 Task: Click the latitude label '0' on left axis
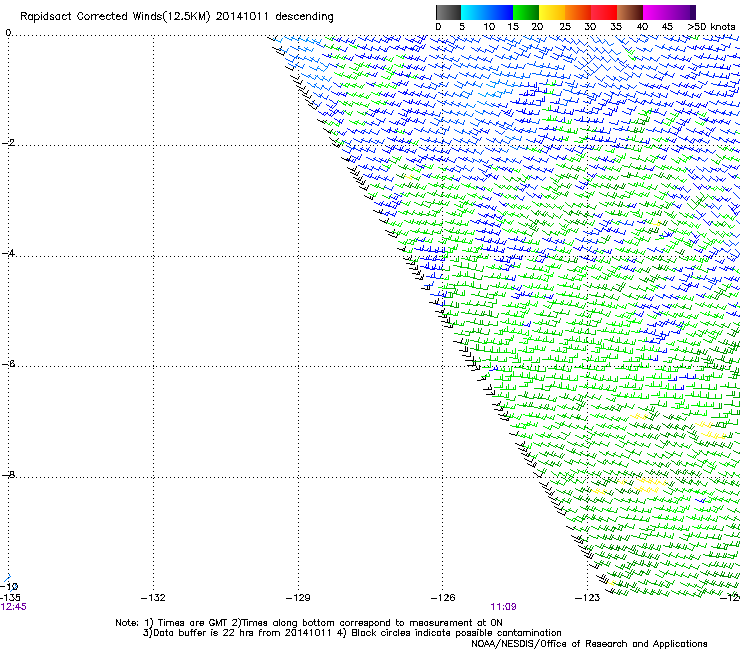[8, 33]
